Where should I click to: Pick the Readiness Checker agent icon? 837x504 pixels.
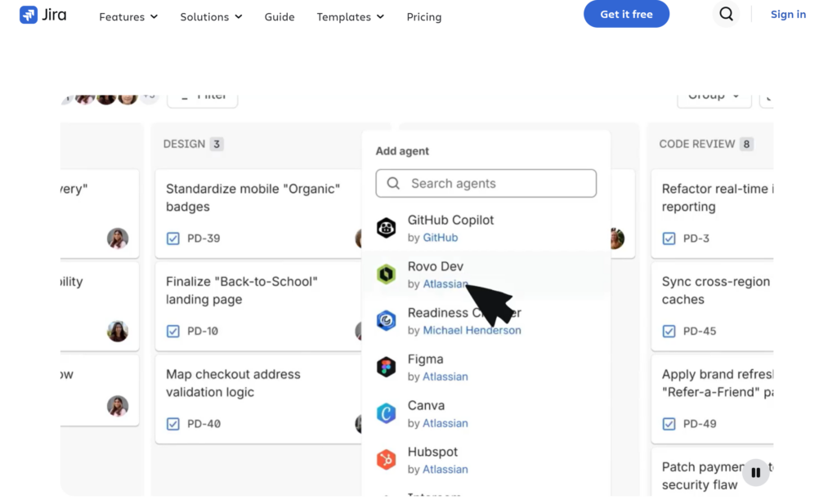point(386,320)
